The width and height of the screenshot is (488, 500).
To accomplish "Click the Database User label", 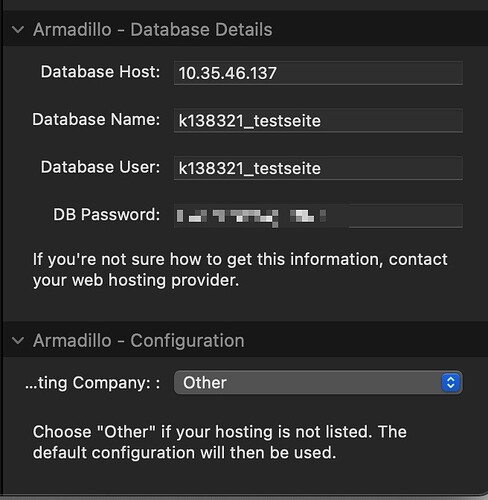I will pos(100,167).
